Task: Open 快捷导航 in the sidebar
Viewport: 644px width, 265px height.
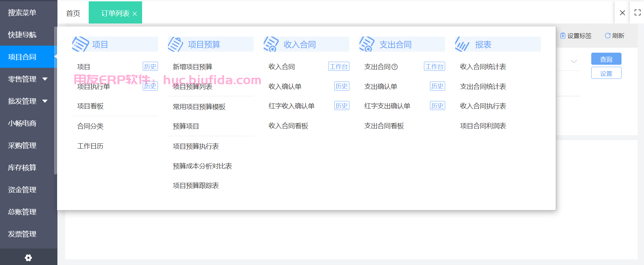Action: pos(22,35)
